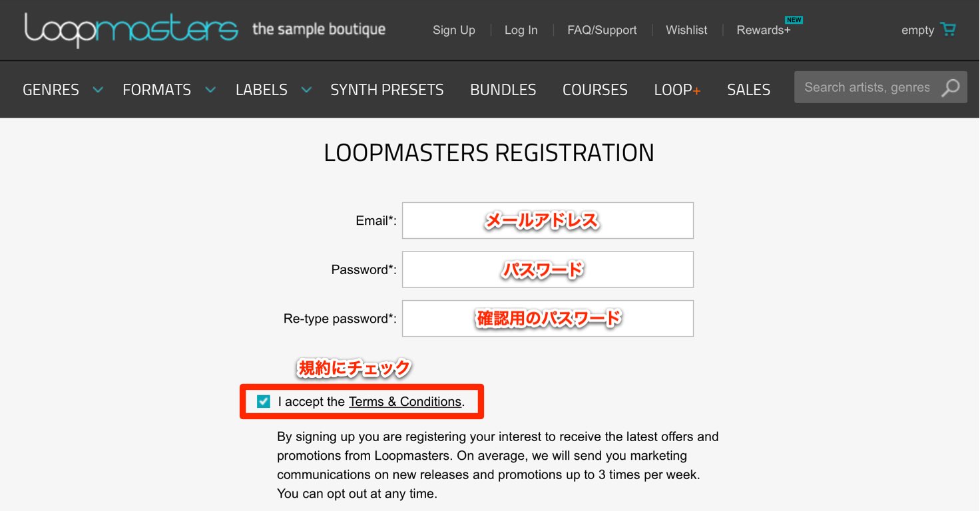Expand the FORMATS dropdown arrow
980x511 pixels.
pos(210,89)
